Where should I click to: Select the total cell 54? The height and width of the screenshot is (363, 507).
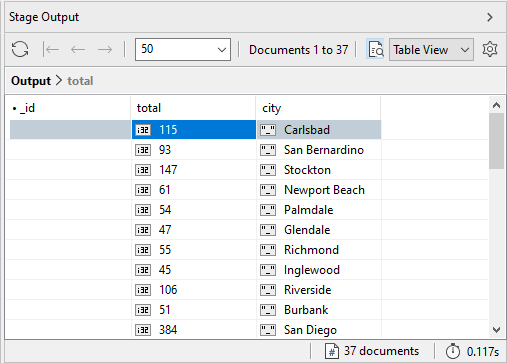point(194,210)
